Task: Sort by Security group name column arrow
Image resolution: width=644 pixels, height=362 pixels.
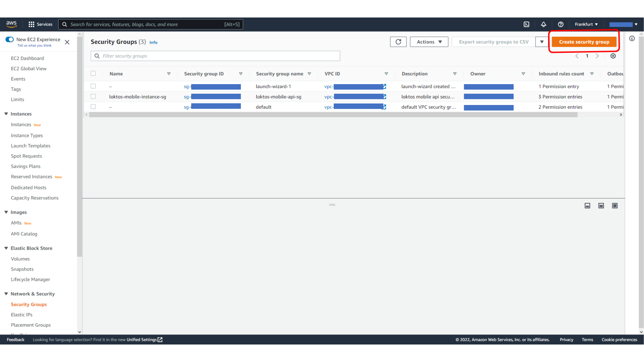Action: 309,74
